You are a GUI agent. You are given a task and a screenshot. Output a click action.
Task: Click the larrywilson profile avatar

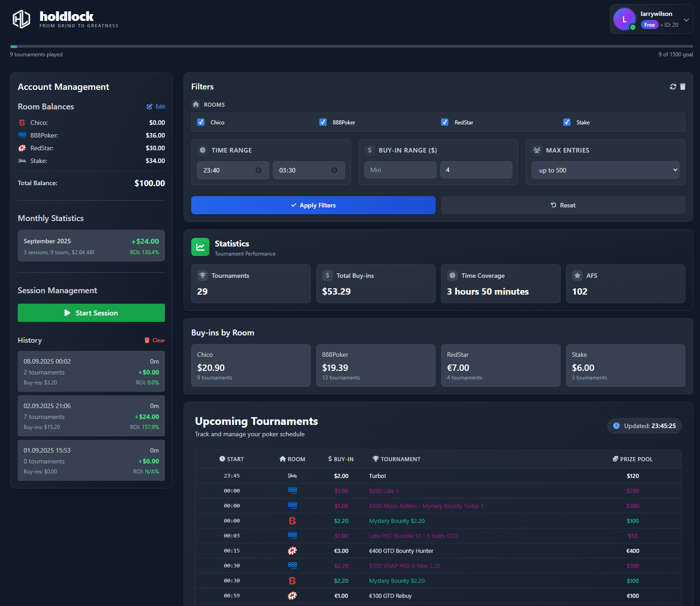(x=624, y=19)
